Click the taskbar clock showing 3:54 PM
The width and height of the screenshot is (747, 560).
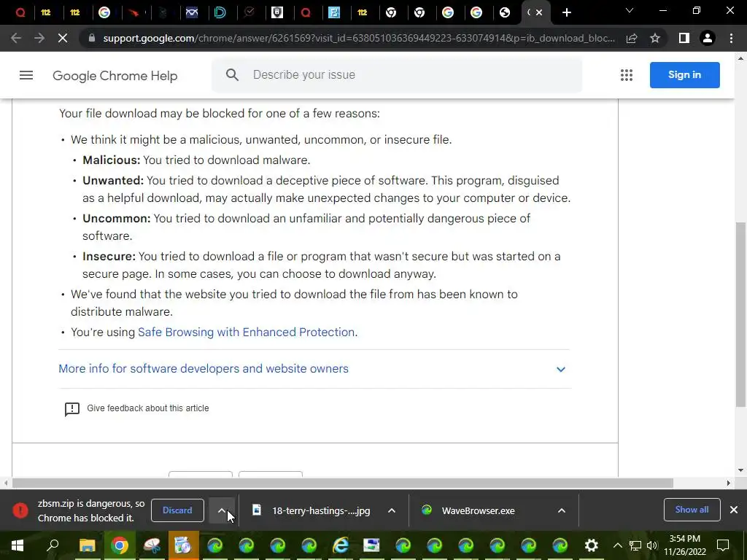(x=684, y=545)
